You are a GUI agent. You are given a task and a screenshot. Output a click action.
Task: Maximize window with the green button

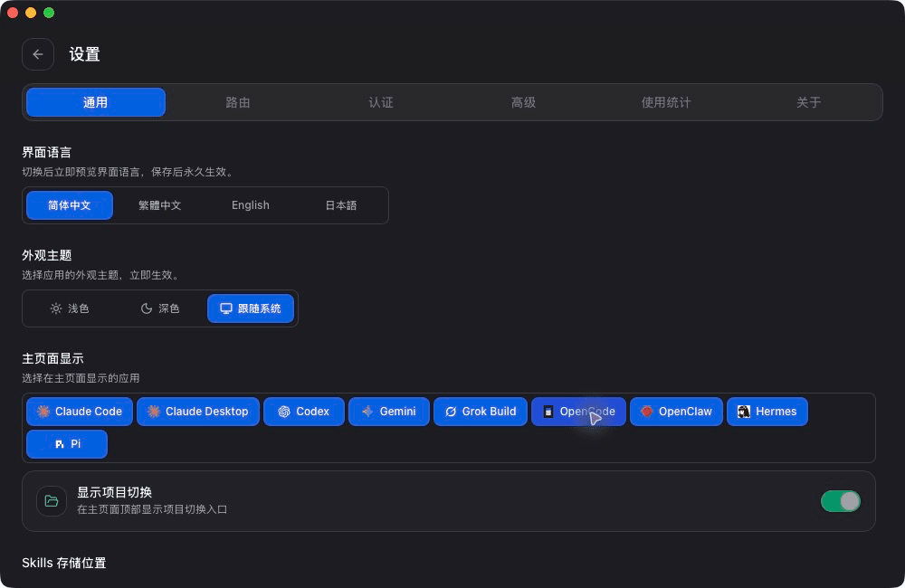coord(49,13)
